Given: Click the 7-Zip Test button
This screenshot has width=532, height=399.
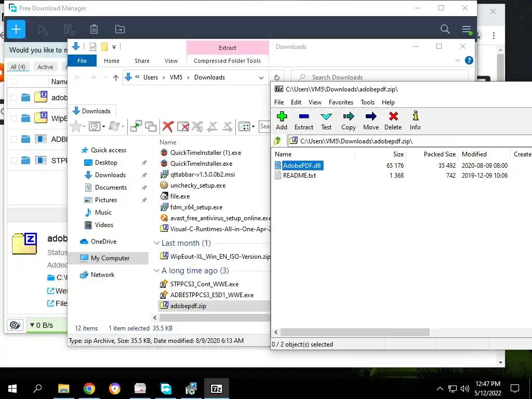Looking at the screenshot, I should pos(326,121).
